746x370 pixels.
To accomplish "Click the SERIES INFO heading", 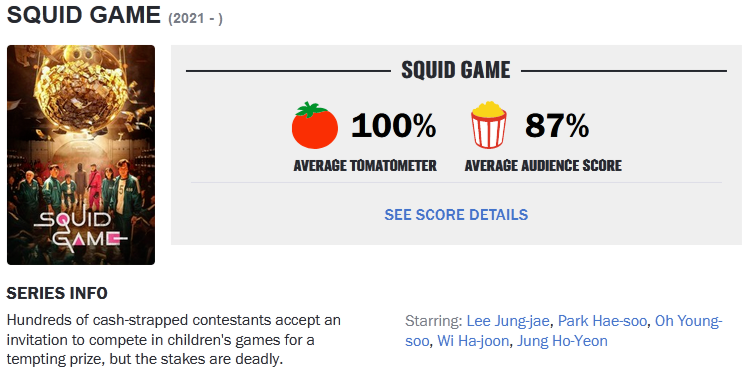I will tap(57, 293).
